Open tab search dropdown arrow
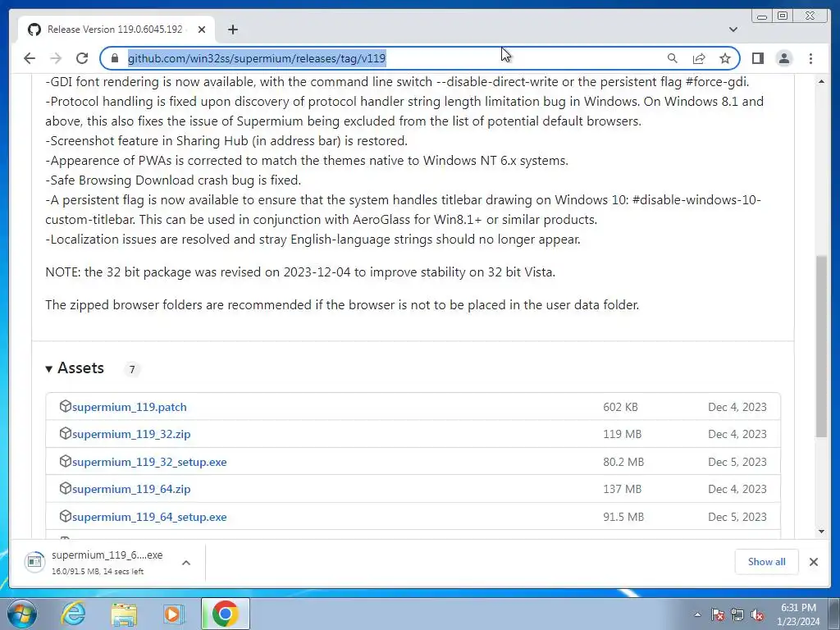 [733, 30]
